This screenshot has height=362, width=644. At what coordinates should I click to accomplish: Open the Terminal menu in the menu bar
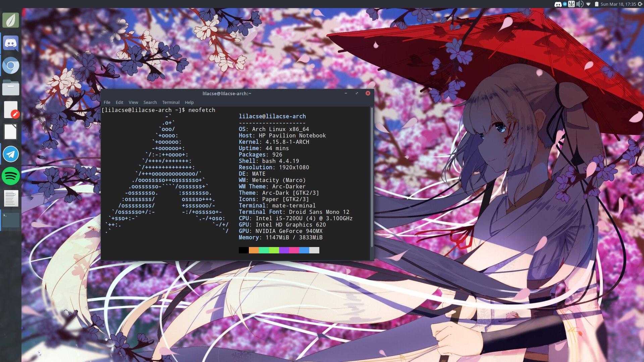click(171, 102)
